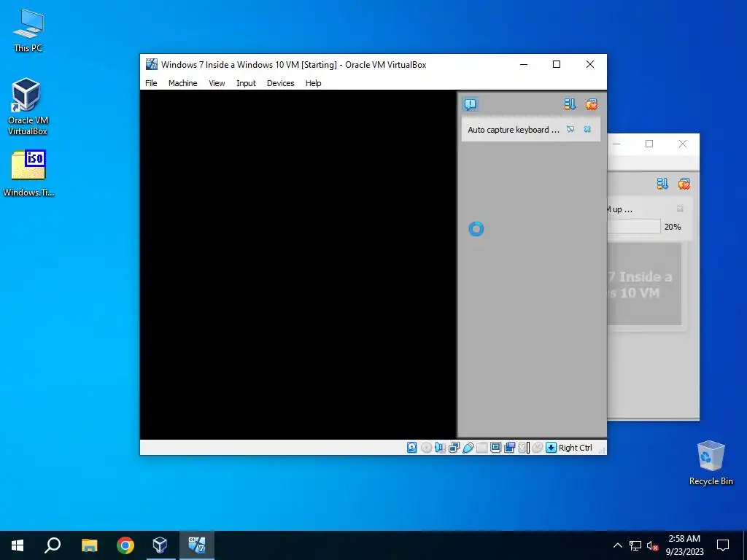The height and width of the screenshot is (560, 747).
Task: Click the VirtualBox VM window title bar icon
Action: tap(152, 64)
